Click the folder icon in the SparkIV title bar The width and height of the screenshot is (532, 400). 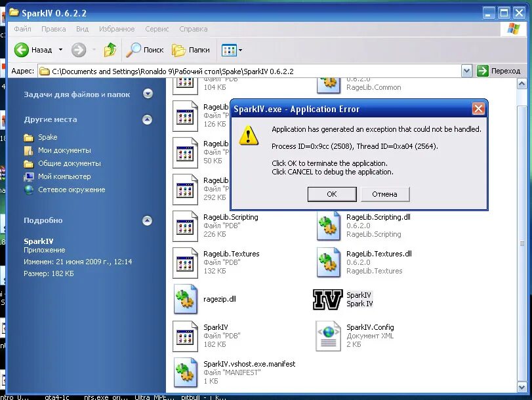(14, 12)
